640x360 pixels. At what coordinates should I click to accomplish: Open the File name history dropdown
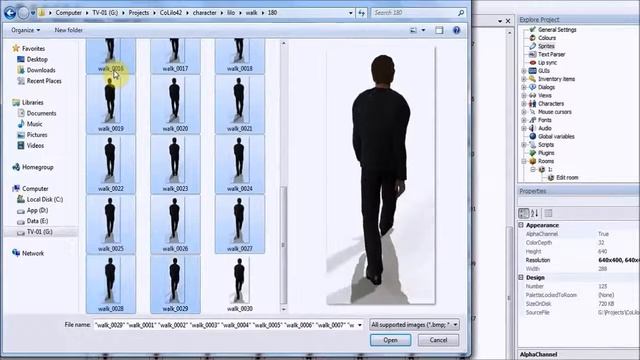click(360, 325)
